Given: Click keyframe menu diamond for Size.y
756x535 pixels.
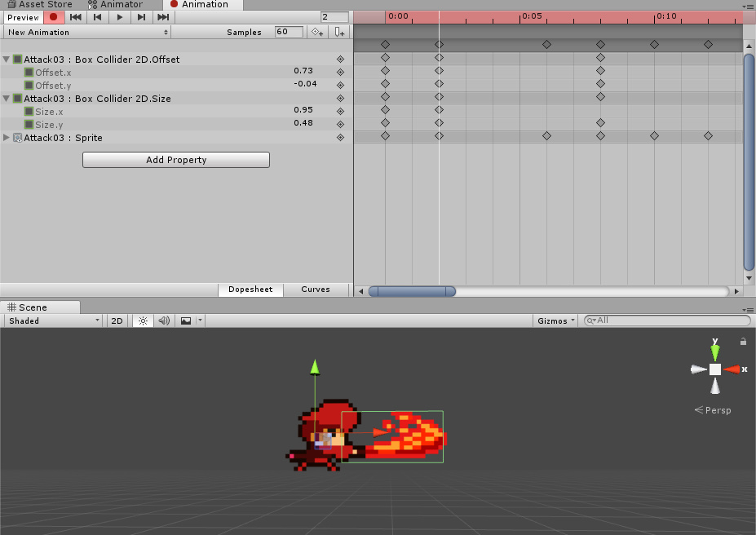Looking at the screenshot, I should [340, 124].
